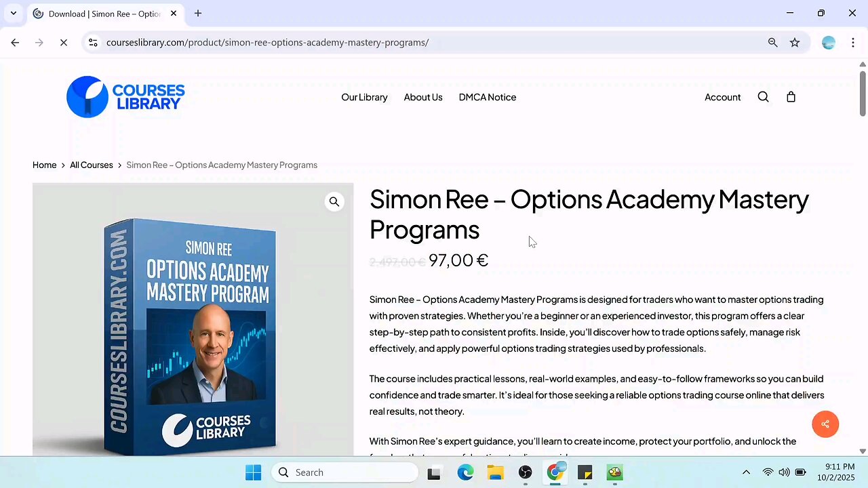Click the struck-through 2.497,00 € price

[397, 262]
